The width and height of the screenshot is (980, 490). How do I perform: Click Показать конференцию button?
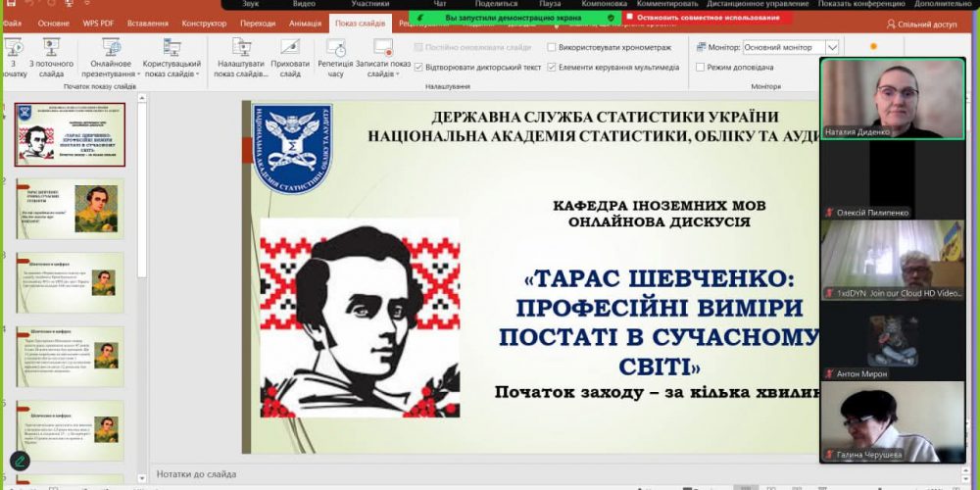[861, 4]
